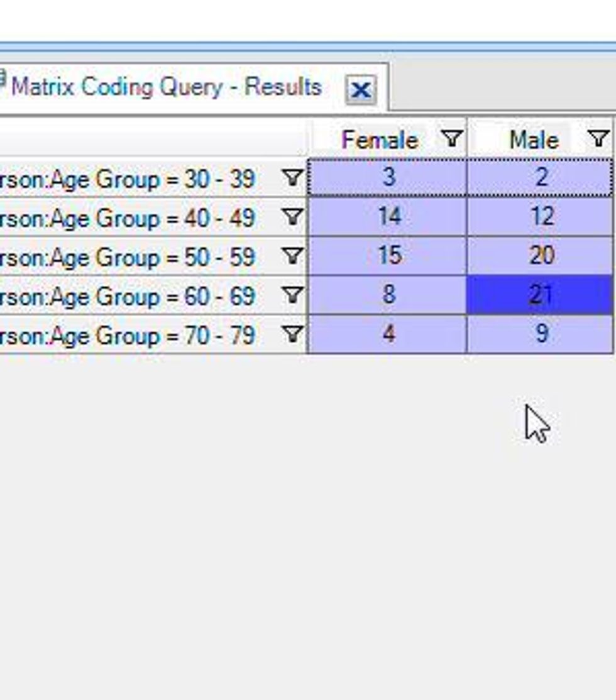Image resolution: width=616 pixels, height=700 pixels.
Task: Select cell with 3 females aged 30 - 39
Action: point(388,178)
